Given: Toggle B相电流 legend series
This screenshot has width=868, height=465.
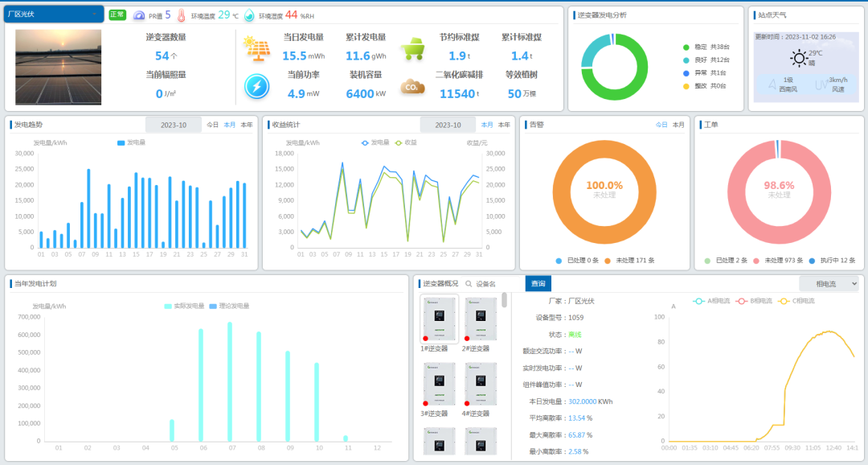Looking at the screenshot, I should click(754, 301).
